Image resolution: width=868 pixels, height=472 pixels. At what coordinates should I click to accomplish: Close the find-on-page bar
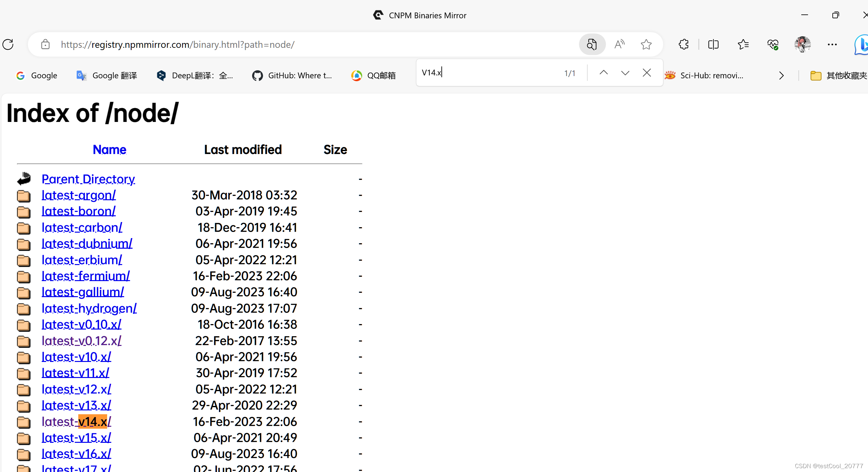pyautogui.click(x=646, y=73)
